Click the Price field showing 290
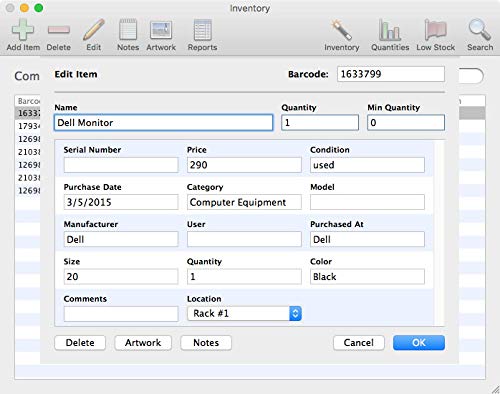The height and width of the screenshot is (394, 500). pyautogui.click(x=244, y=165)
